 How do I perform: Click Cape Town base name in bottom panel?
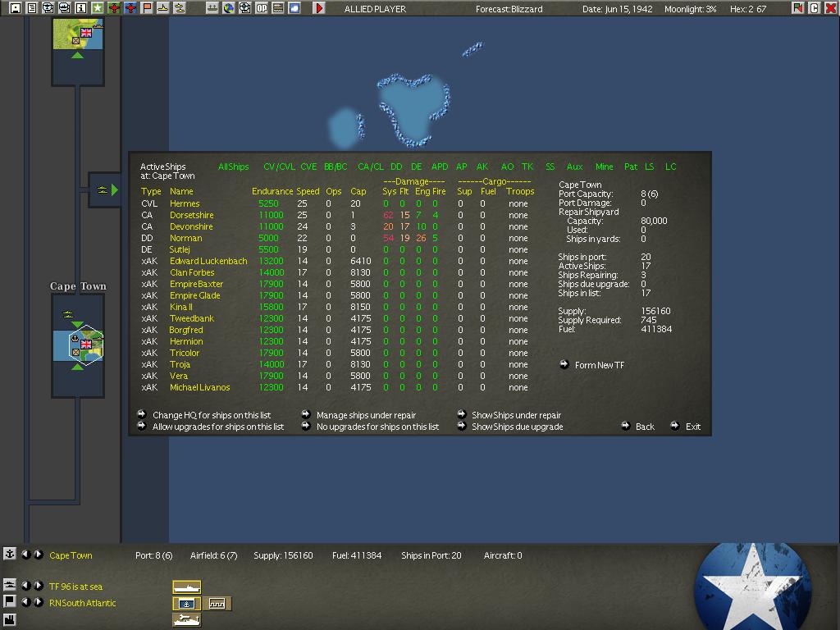(x=71, y=555)
